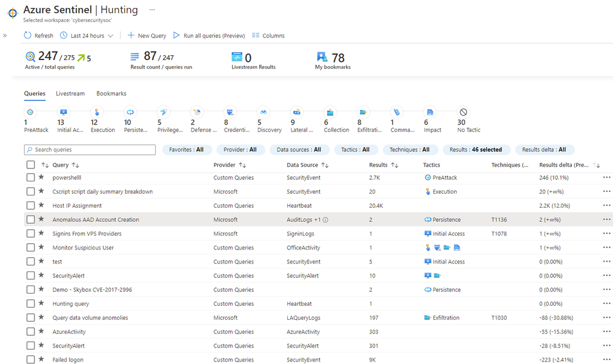Viewport: 613px width, 364px height.
Task: Open the Techniques : All filter
Action: pos(409,150)
